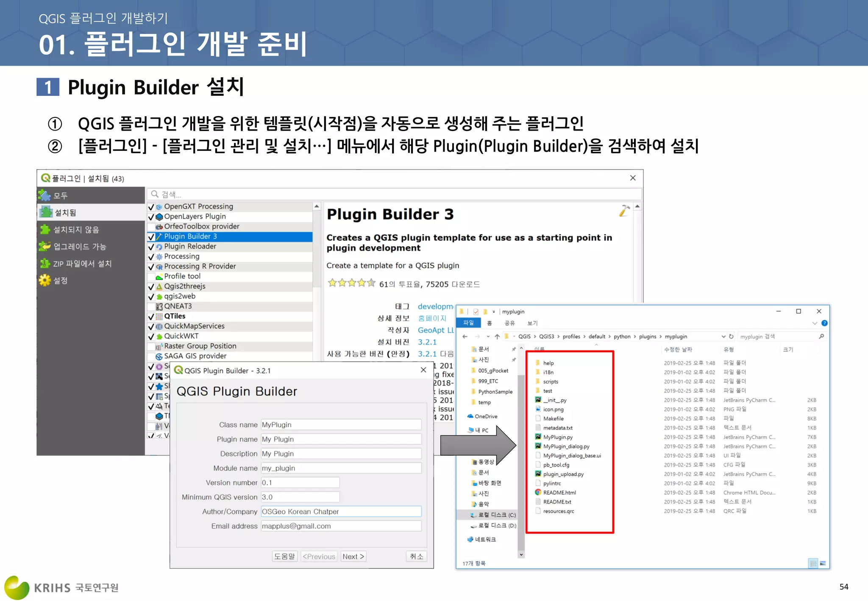Click the GeoApt author link

click(436, 330)
